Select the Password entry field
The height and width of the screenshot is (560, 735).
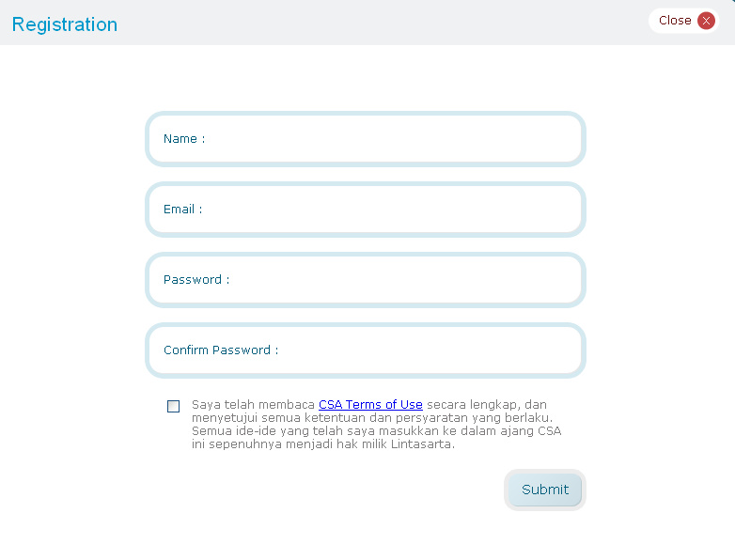coord(395,280)
